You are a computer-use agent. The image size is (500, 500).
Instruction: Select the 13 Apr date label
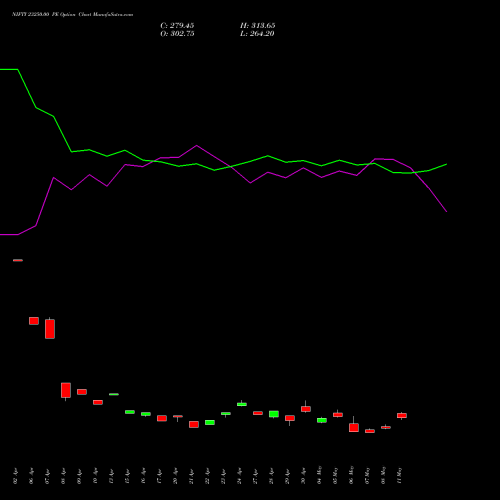point(111,476)
